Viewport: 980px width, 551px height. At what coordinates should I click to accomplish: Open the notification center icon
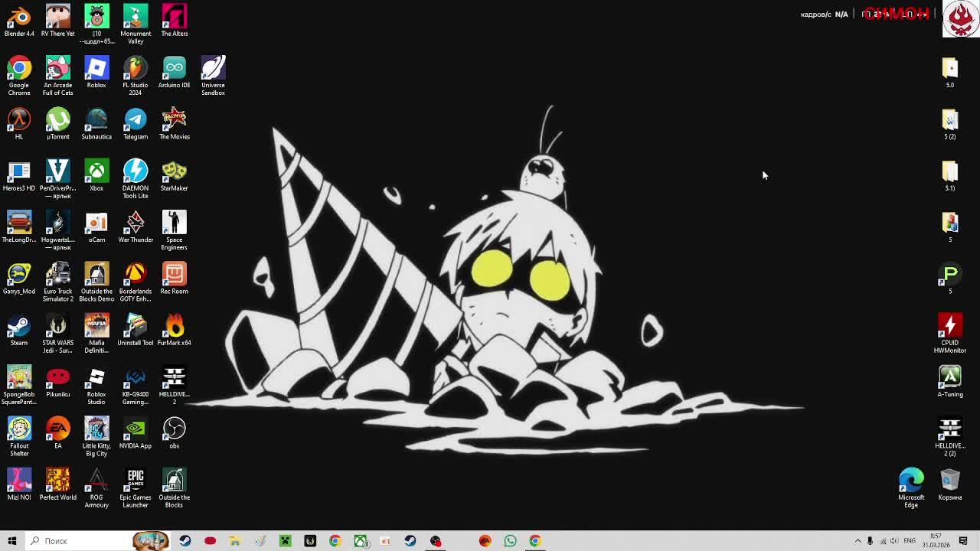pyautogui.click(x=963, y=541)
